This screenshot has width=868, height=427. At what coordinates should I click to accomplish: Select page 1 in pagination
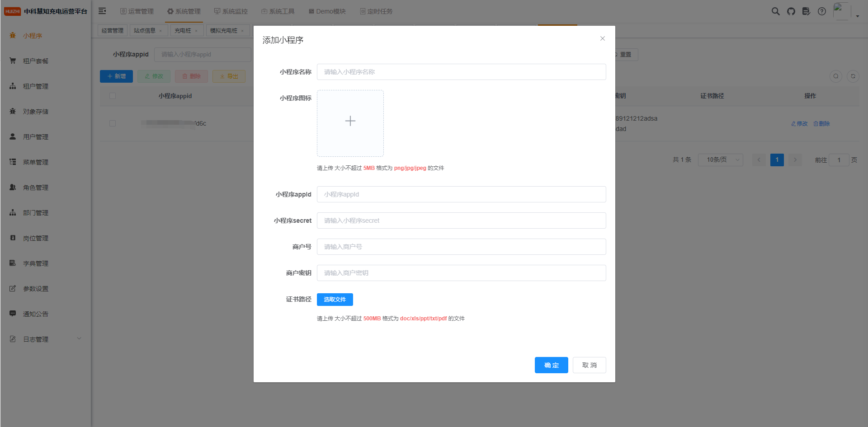click(777, 160)
